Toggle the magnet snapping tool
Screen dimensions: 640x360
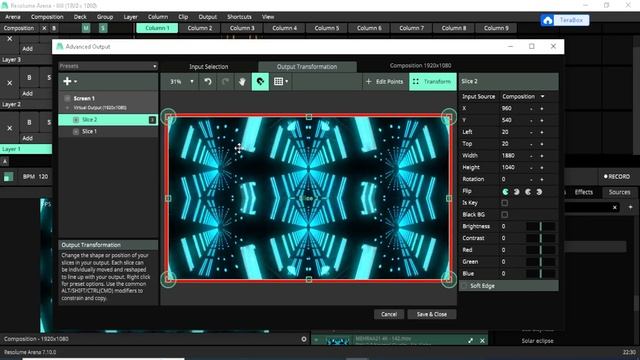coord(260,82)
